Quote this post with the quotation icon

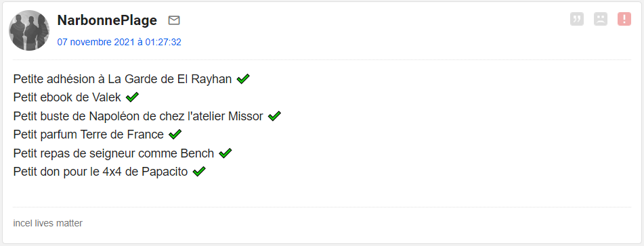click(577, 19)
